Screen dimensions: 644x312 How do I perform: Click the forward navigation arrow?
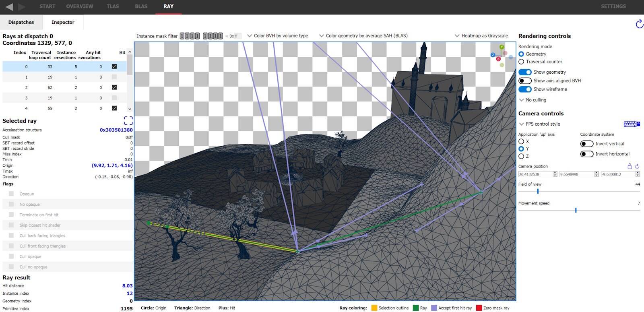pyautogui.click(x=22, y=7)
